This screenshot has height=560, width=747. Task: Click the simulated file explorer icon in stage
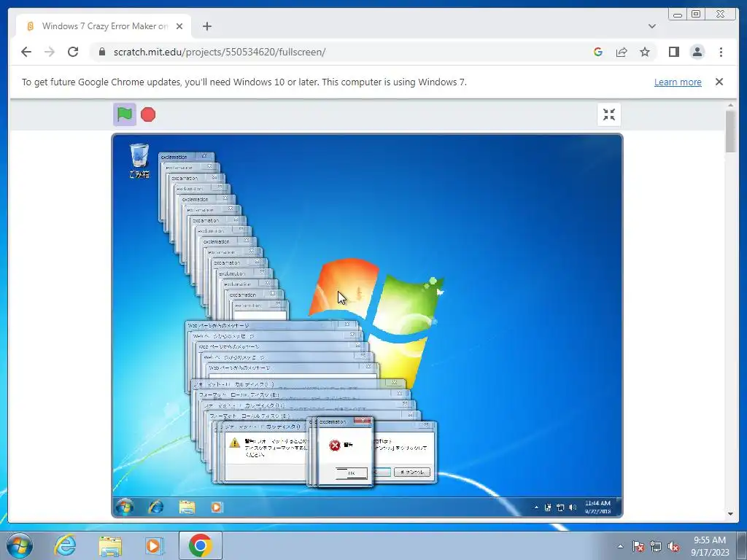coord(187,507)
